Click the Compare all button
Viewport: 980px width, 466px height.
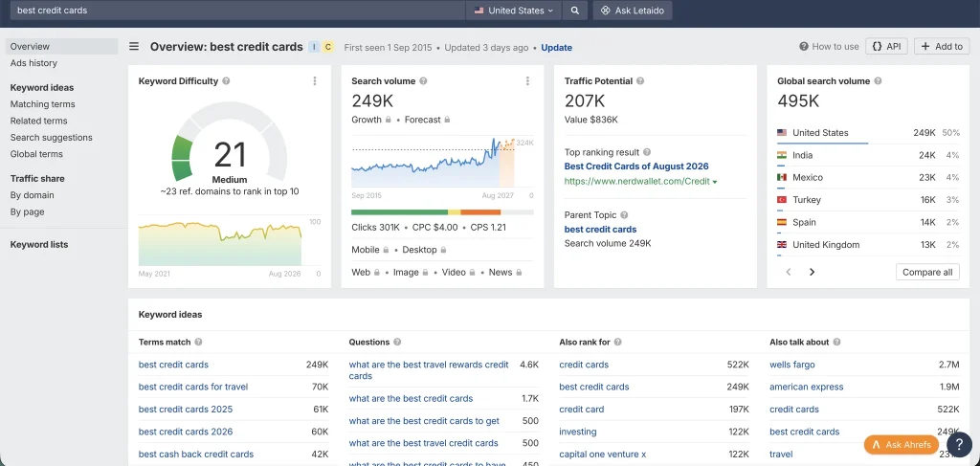click(x=927, y=272)
